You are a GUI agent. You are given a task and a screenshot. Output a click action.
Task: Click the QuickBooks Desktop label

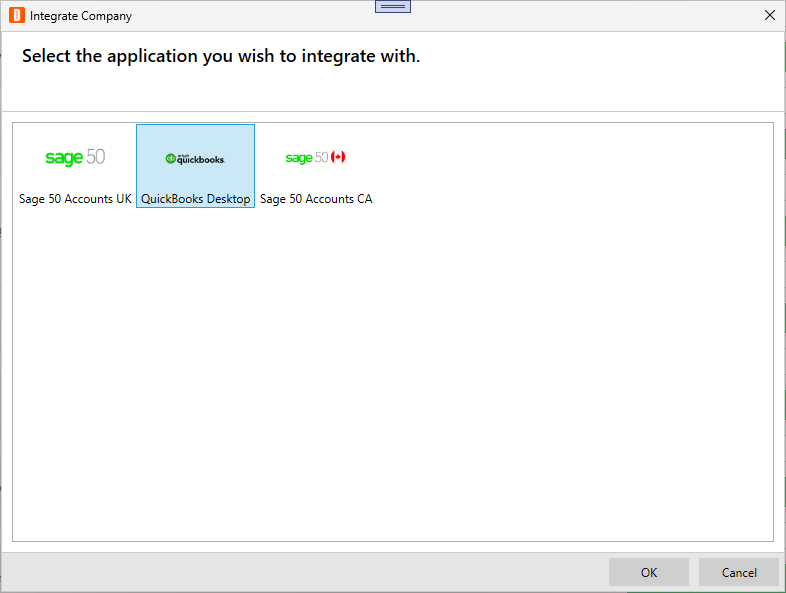pos(195,199)
